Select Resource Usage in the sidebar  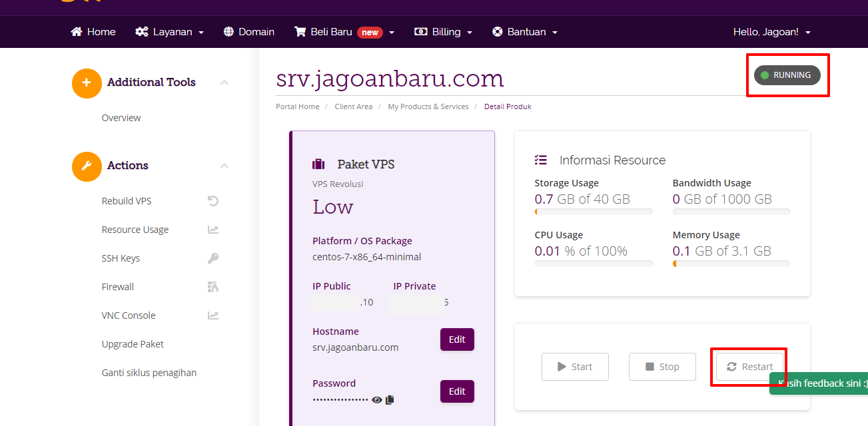pos(135,230)
